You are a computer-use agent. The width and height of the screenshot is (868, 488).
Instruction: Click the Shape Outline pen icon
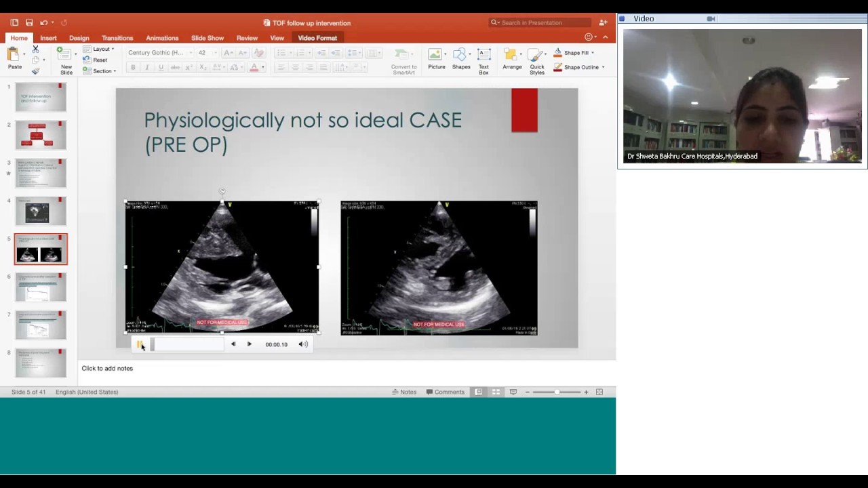pos(557,67)
